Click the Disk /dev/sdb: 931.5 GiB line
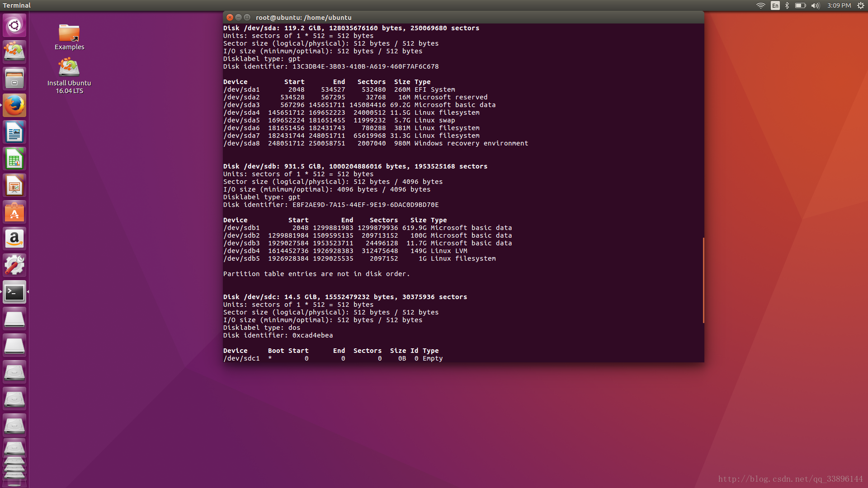 coord(355,166)
